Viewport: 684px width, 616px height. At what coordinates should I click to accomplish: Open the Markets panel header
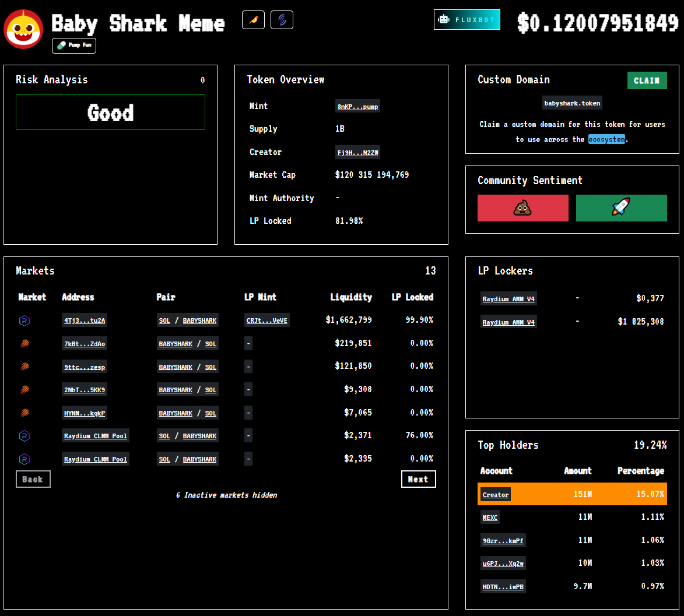tap(36, 270)
